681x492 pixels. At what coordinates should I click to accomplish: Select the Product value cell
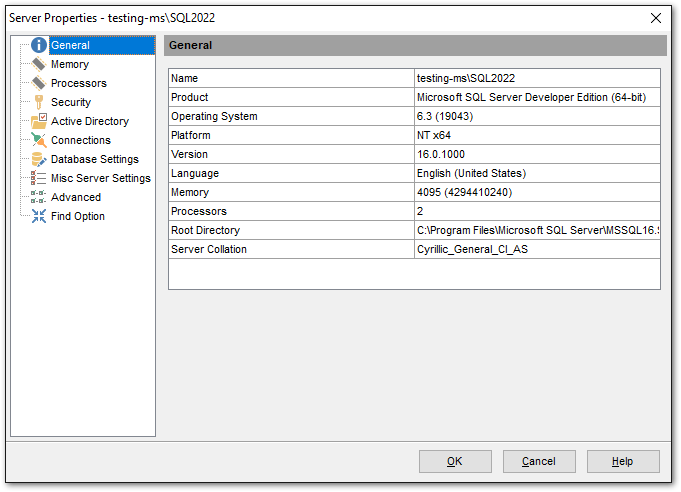[537, 97]
